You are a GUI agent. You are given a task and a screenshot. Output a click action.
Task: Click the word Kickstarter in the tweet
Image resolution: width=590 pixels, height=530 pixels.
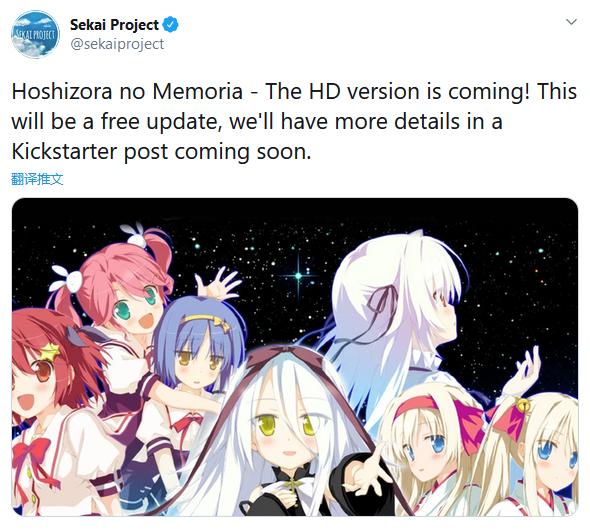(65, 152)
